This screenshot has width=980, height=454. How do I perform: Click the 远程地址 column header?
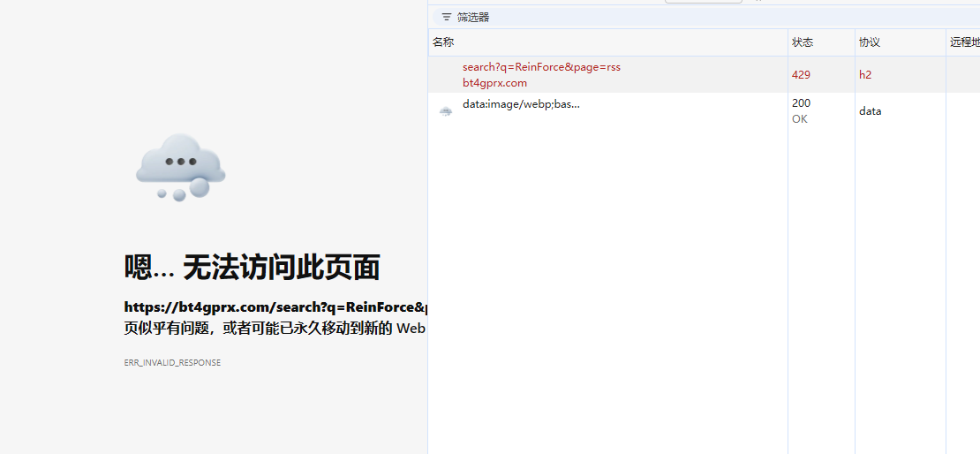(964, 42)
